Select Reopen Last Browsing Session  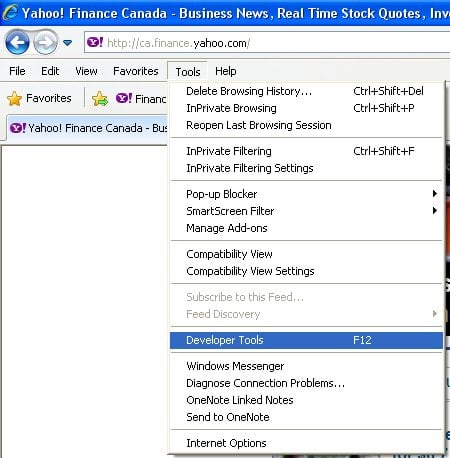click(307, 125)
